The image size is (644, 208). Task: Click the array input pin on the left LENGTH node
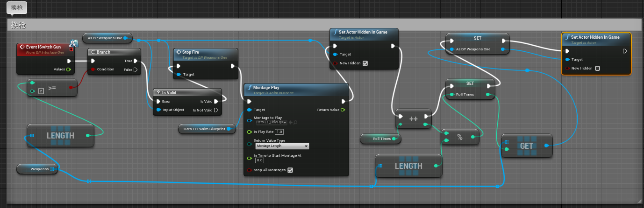32,136
